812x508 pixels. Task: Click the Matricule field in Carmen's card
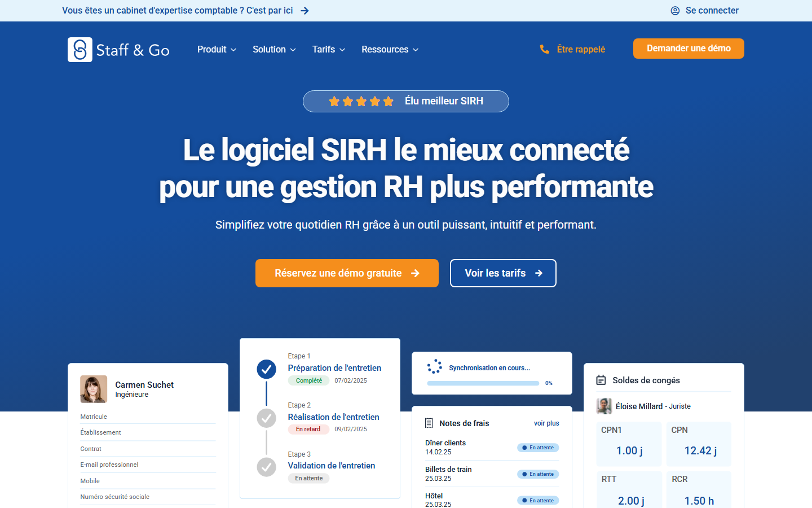pyautogui.click(x=148, y=417)
